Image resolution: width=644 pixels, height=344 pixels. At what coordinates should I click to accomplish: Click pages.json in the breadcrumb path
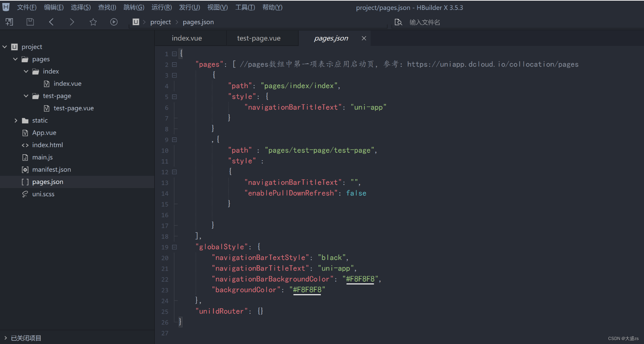(198, 22)
